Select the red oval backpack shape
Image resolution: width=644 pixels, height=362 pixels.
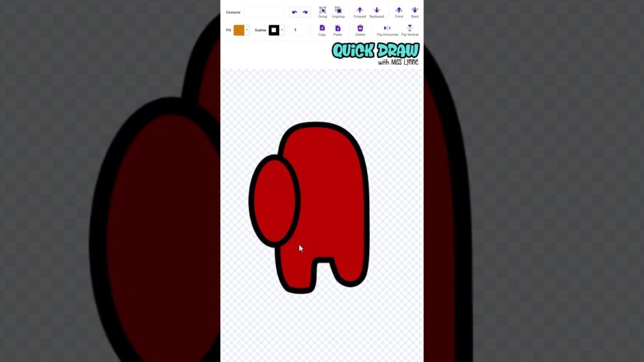[x=274, y=201]
